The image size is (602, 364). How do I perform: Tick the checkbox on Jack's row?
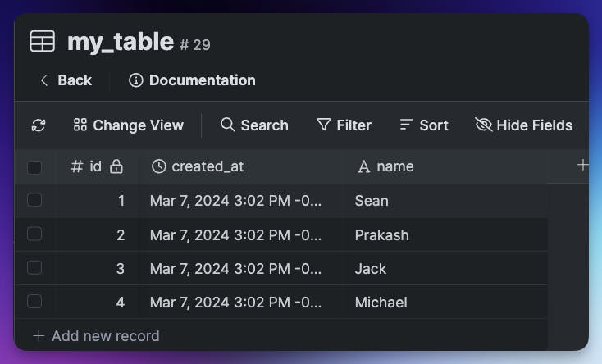pos(34,268)
